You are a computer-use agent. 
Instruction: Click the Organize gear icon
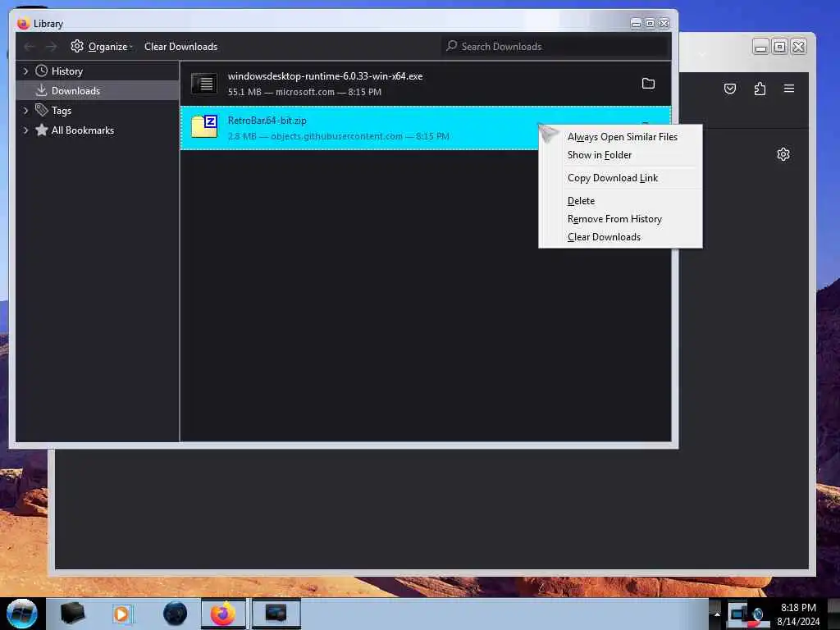(x=77, y=46)
